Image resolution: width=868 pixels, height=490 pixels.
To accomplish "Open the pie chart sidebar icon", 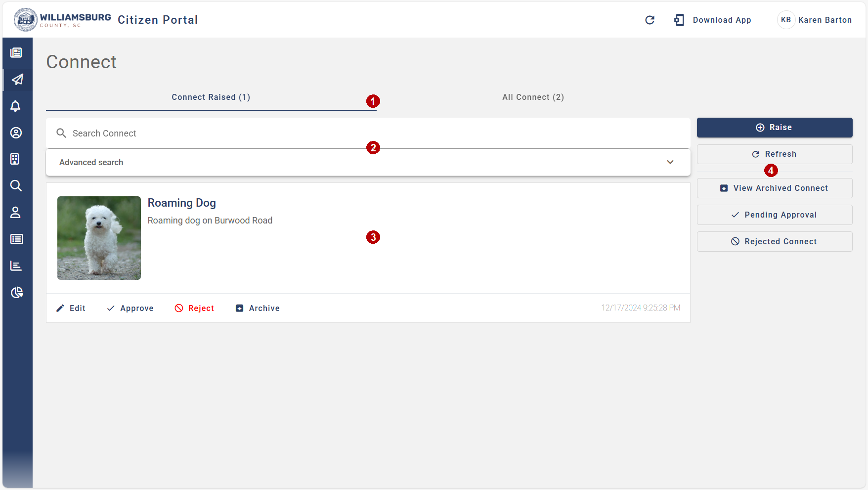I will pos(17,292).
